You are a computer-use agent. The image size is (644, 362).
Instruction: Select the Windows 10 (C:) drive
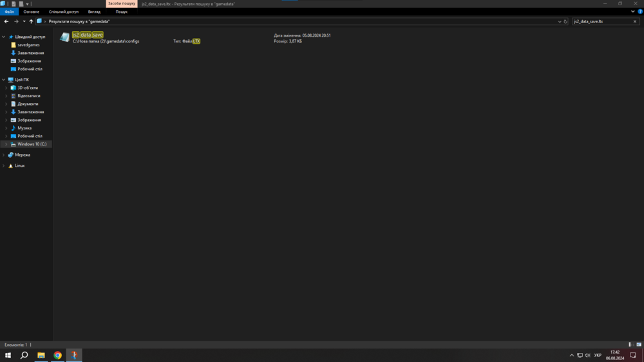32,144
